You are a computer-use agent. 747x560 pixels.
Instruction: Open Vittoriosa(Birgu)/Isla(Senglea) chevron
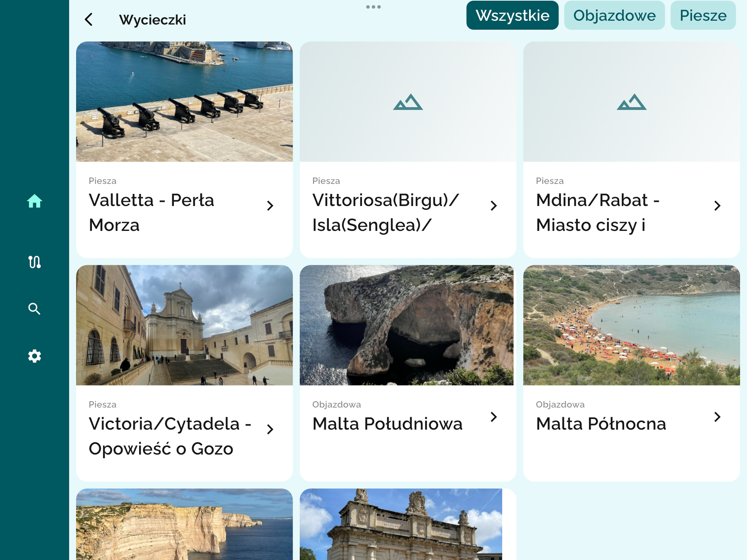494,206
